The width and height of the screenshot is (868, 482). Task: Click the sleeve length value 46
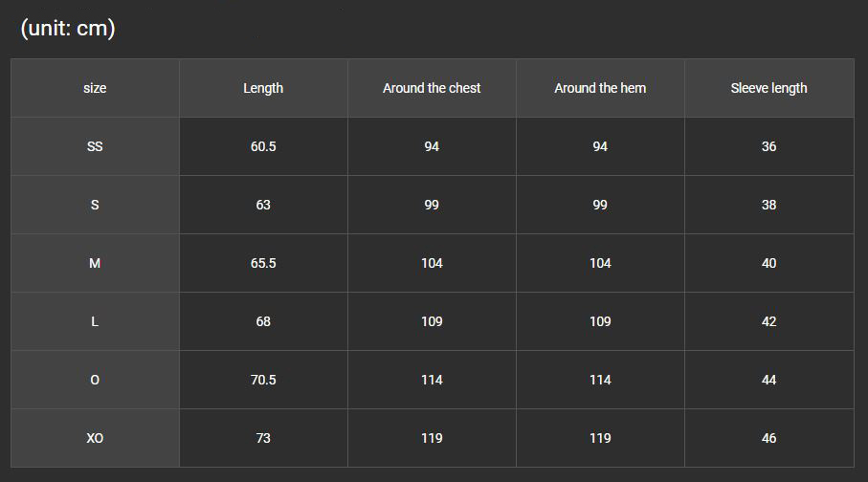[768, 438]
